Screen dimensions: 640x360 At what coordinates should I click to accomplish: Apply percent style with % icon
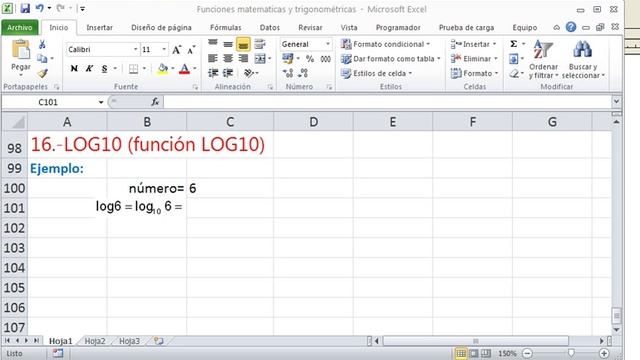pyautogui.click(x=310, y=59)
